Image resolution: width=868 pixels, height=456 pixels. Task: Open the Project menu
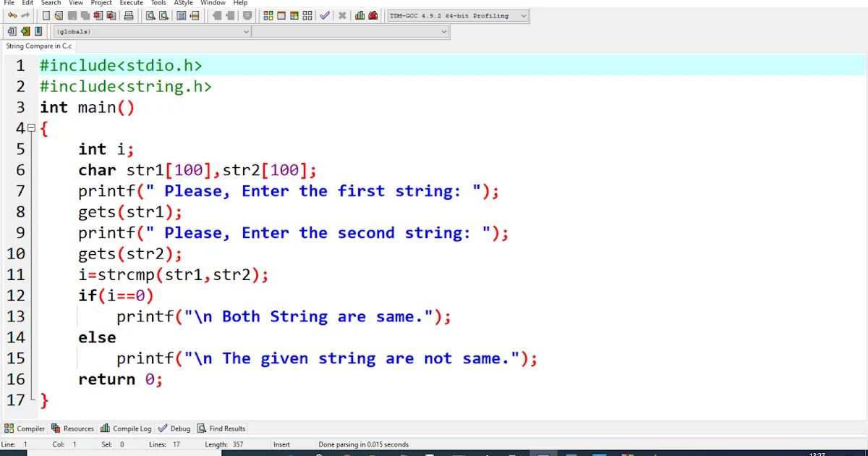101,3
